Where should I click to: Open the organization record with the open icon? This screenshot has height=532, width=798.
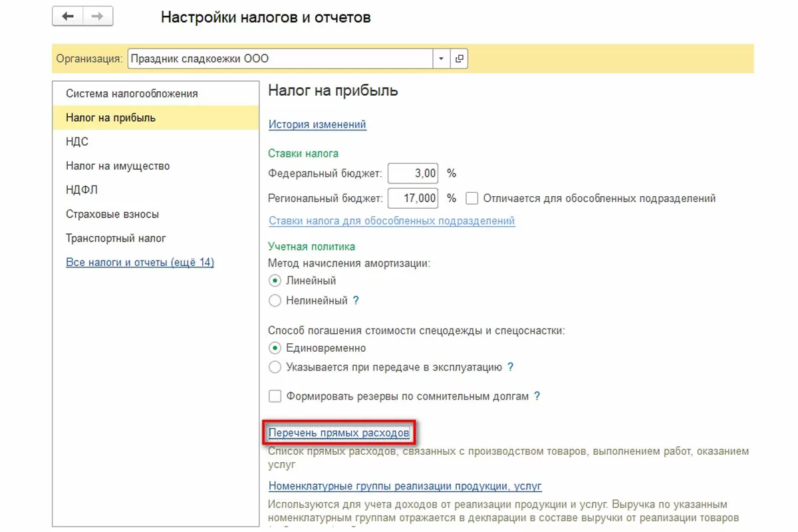coord(459,59)
